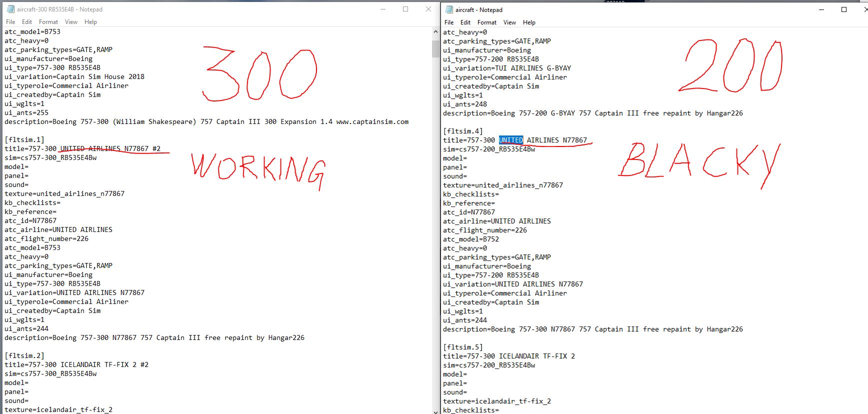Close the aircraft-300 RB535E4B Notepad window

pos(428,9)
